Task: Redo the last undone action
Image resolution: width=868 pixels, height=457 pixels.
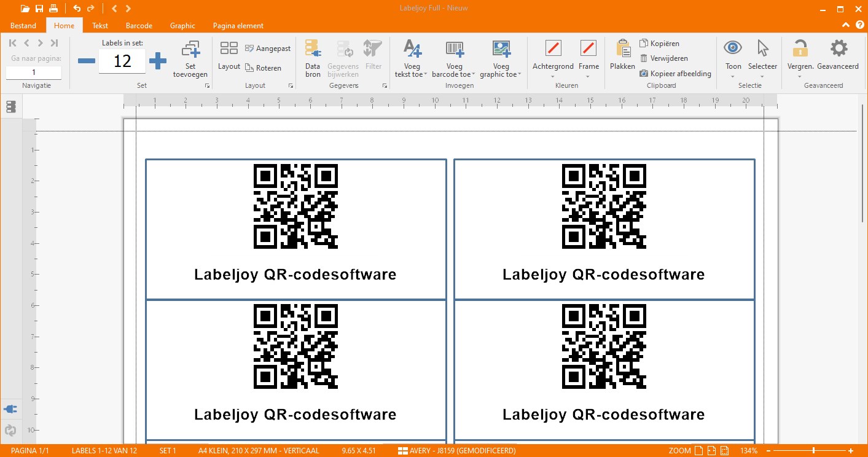Action: click(91, 9)
